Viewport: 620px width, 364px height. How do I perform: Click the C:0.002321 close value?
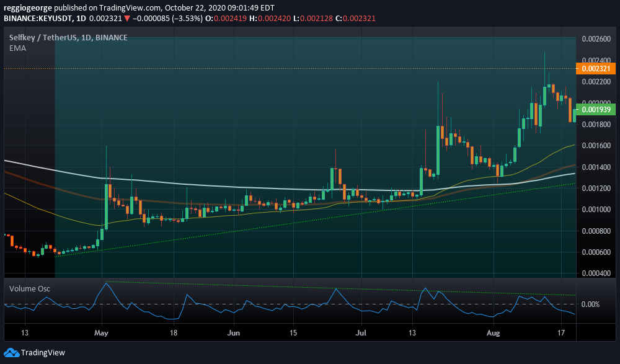tap(354, 19)
